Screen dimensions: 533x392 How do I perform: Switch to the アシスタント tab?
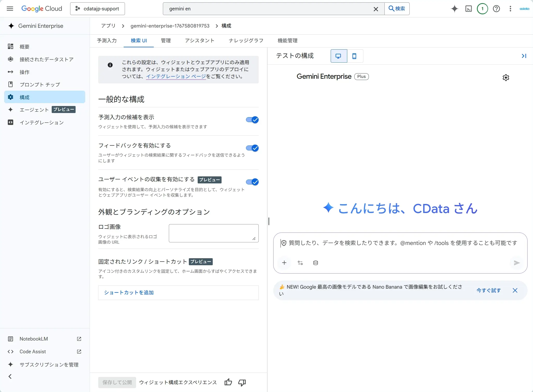coord(199,41)
